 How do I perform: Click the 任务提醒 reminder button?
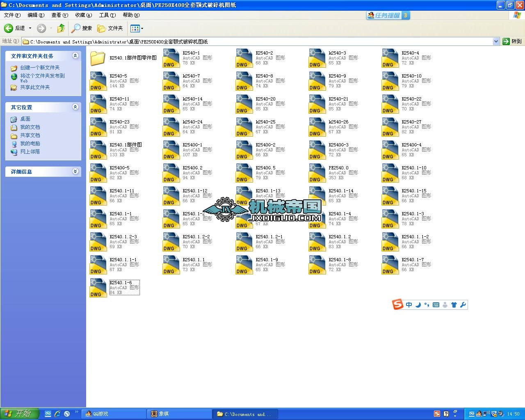(x=388, y=15)
